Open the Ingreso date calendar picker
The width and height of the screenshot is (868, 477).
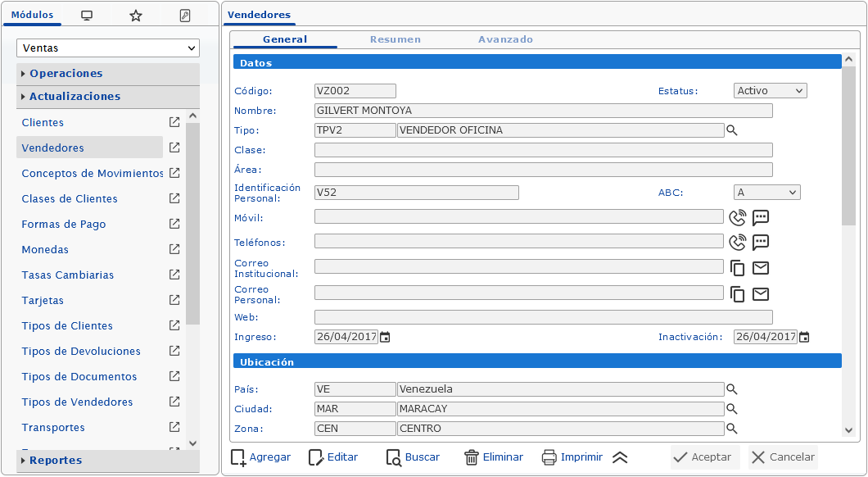385,337
